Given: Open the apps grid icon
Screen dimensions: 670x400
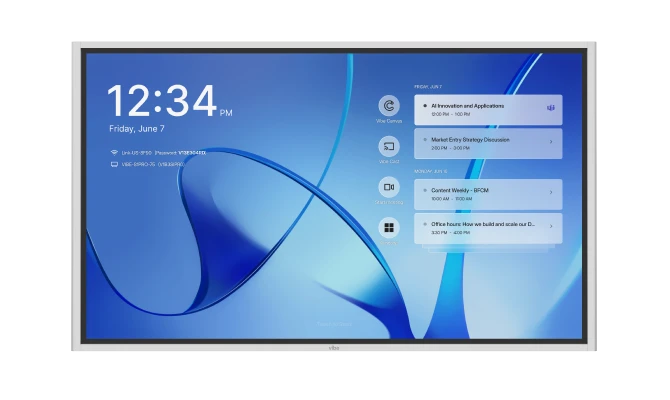Looking at the screenshot, I should [388, 227].
